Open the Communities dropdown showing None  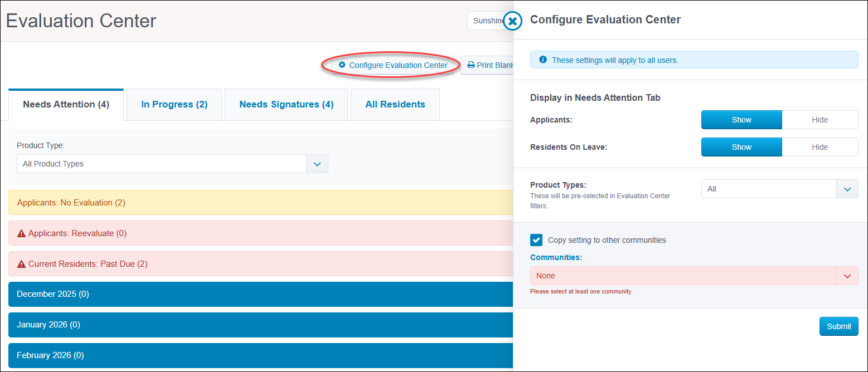tap(847, 276)
